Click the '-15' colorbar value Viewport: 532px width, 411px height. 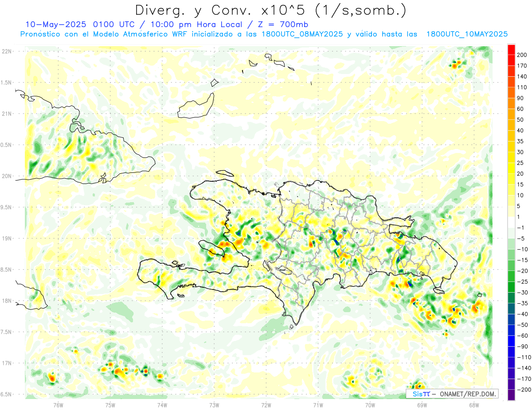523,260
